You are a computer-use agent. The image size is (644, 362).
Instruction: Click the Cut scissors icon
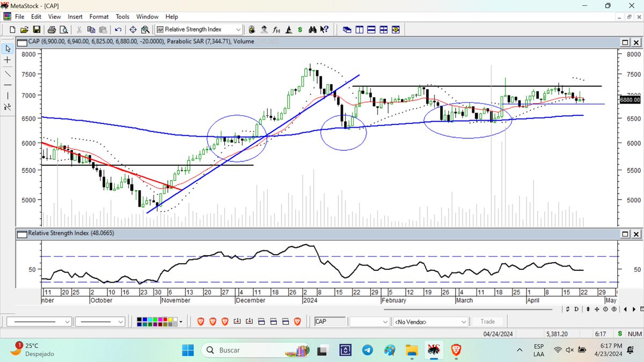[79, 29]
